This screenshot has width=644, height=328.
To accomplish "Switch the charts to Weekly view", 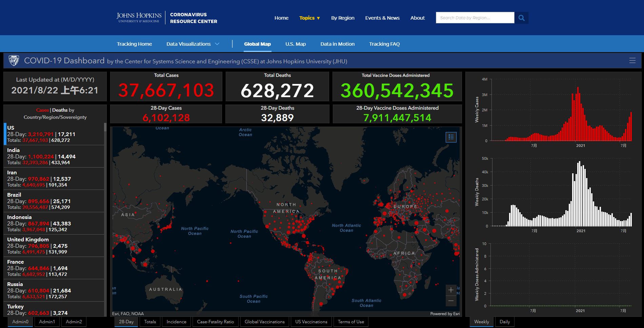I will point(481,322).
